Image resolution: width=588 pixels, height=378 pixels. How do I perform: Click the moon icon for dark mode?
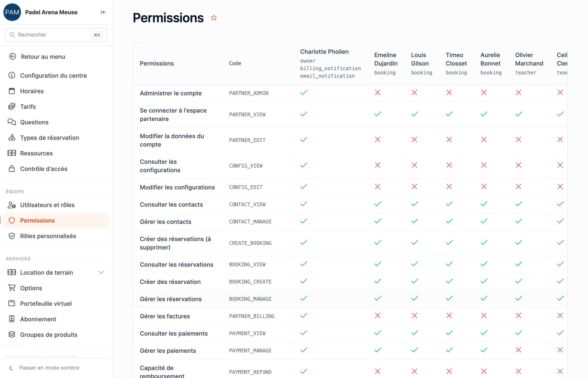[11, 368]
